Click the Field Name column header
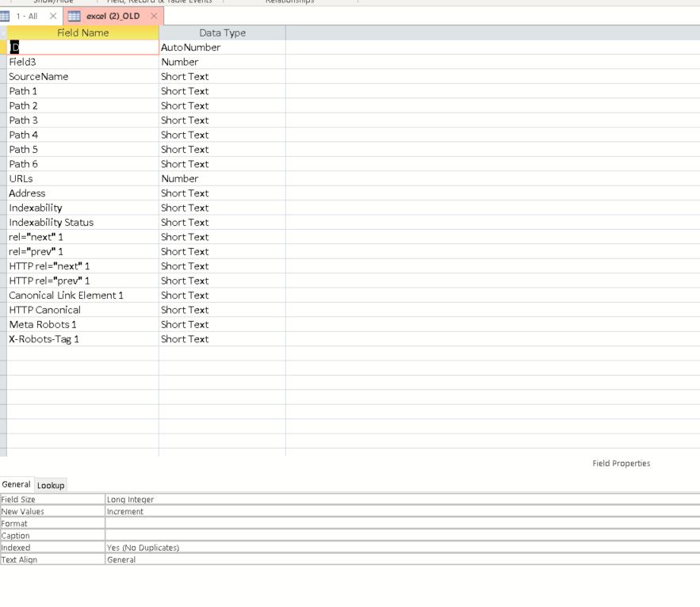 82,33
